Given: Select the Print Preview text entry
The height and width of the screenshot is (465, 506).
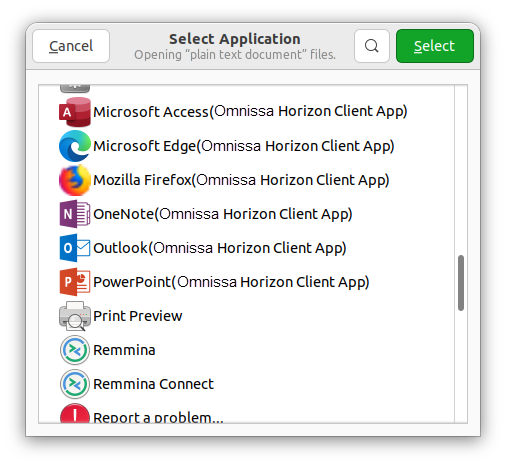Looking at the screenshot, I should (138, 316).
